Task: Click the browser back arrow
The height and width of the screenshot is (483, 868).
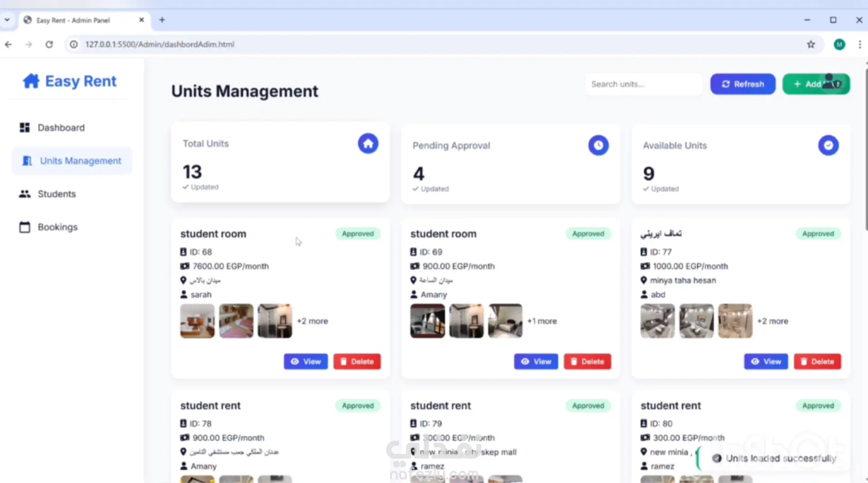Action: click(8, 44)
